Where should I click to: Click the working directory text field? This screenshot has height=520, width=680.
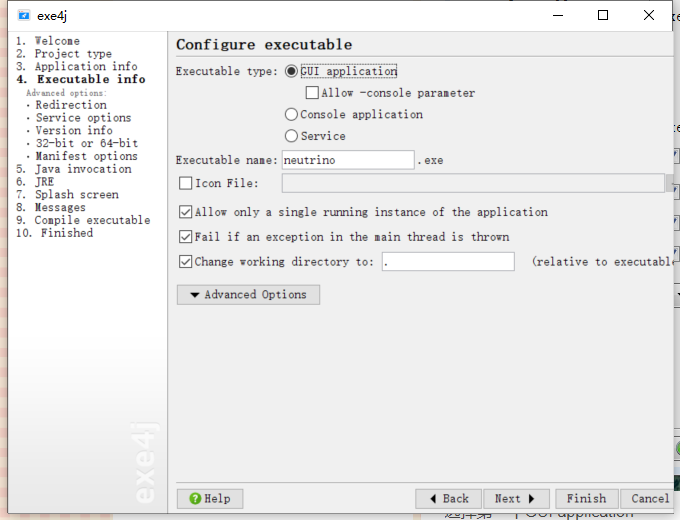coord(447,262)
